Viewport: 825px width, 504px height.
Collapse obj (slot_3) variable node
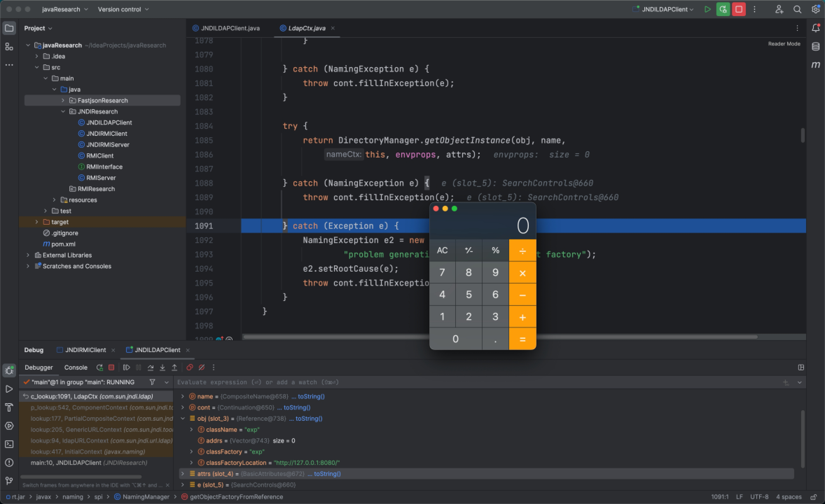point(182,419)
